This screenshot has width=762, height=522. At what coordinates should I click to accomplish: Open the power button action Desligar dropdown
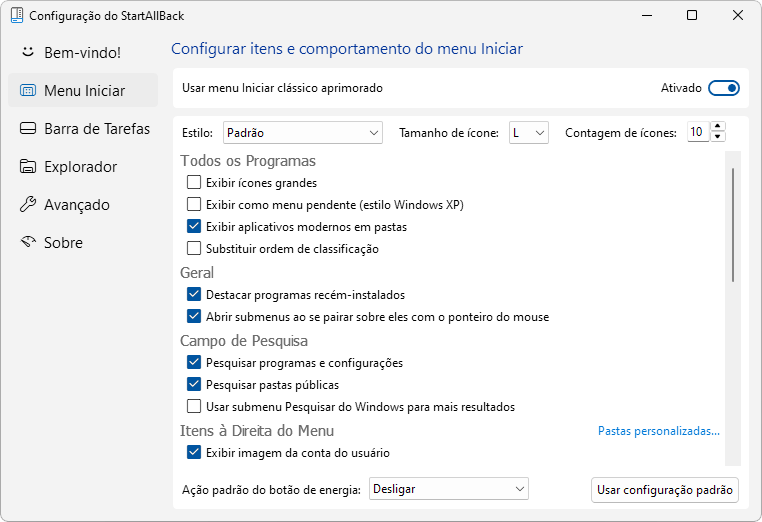coord(448,489)
